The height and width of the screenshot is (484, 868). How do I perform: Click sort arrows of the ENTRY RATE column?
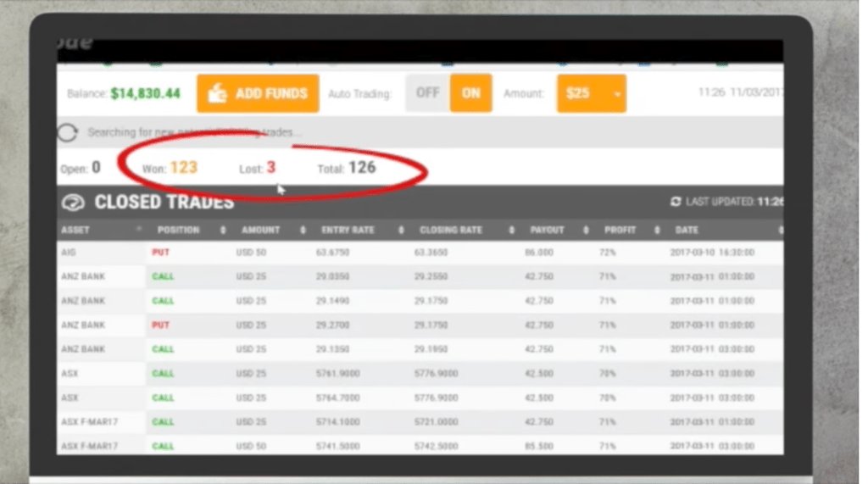(401, 230)
